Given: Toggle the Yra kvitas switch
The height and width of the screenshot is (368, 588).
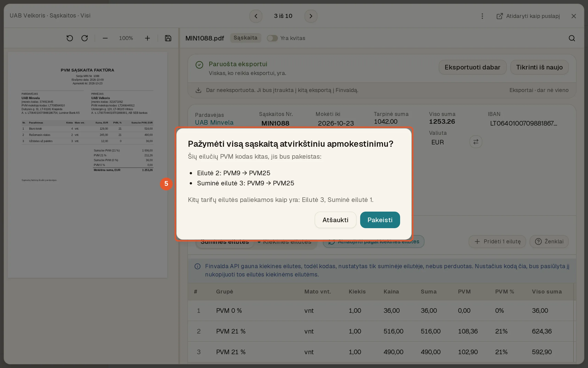Looking at the screenshot, I should [272, 38].
